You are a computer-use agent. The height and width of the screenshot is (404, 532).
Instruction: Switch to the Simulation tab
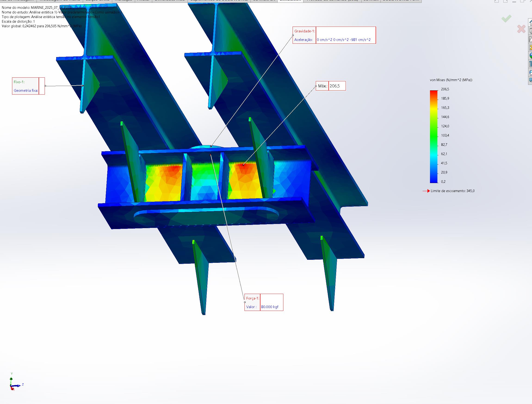coord(290,1)
